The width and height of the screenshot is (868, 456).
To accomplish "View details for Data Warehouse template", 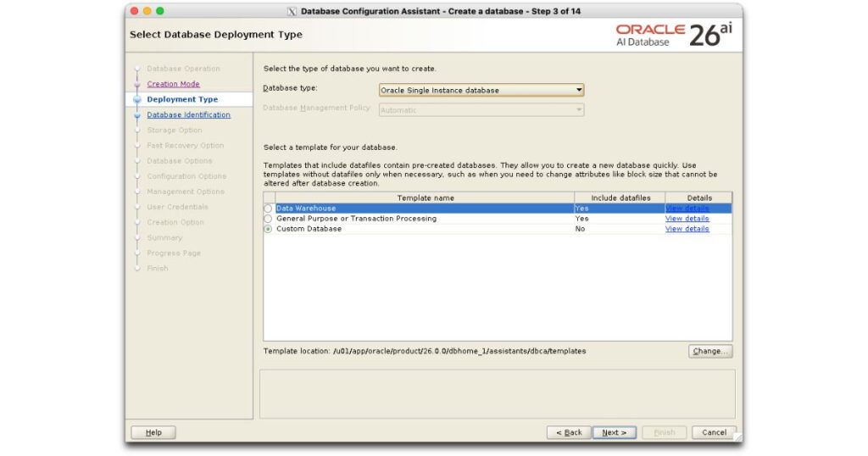I will [687, 208].
